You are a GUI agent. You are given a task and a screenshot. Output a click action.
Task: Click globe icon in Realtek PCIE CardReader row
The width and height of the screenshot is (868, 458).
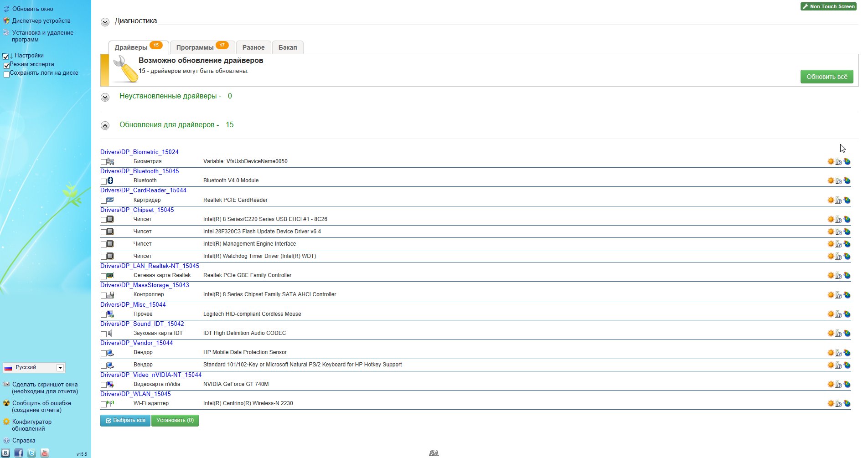pos(847,200)
